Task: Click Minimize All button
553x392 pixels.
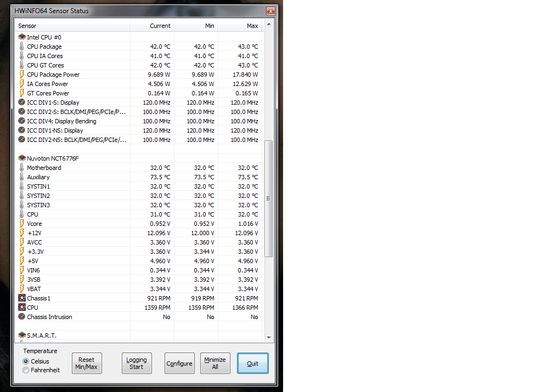Action: 215,363
